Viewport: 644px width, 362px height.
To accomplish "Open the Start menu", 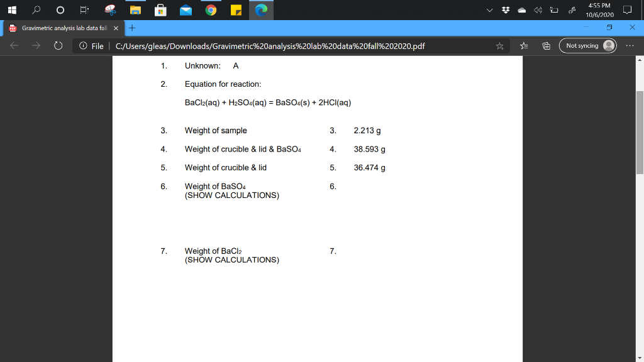I will point(11,9).
